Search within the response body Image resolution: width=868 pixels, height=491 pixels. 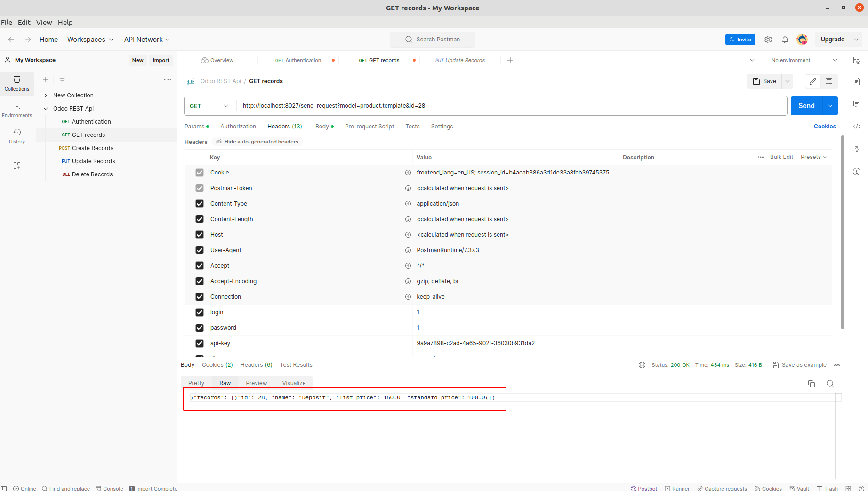click(830, 384)
